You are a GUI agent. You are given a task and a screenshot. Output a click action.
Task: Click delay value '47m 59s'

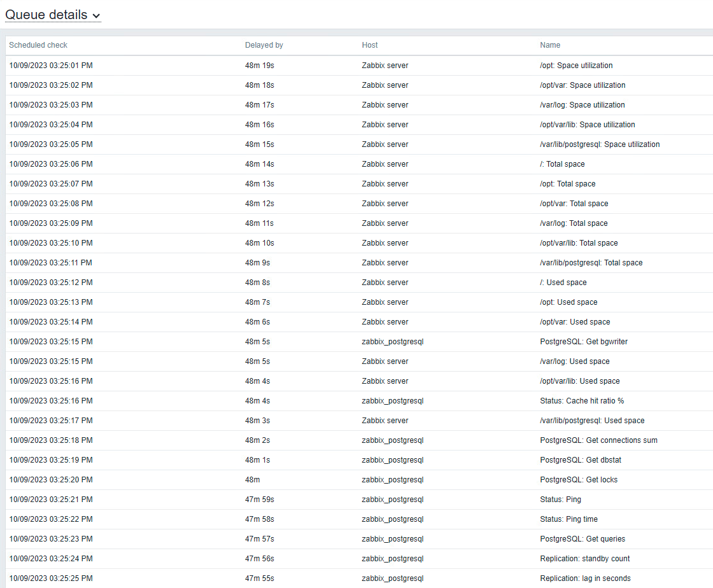tap(260, 500)
